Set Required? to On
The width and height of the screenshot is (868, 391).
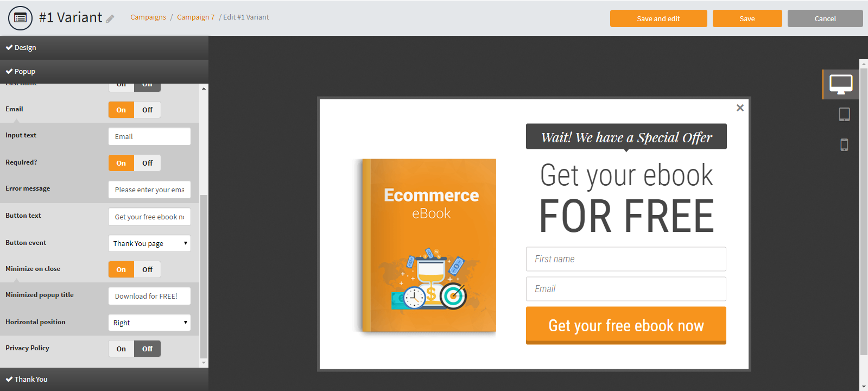[x=121, y=163]
